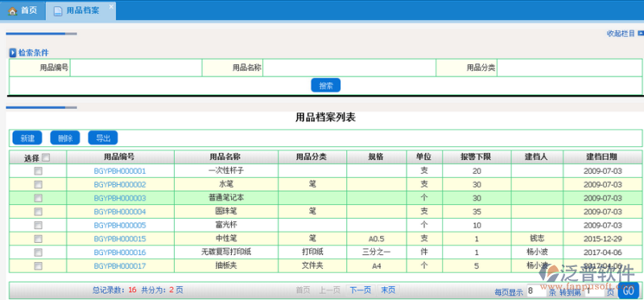Image resolution: width=644 pixels, height=300 pixels.
Task: Click the 导出 button
Action: (103, 138)
